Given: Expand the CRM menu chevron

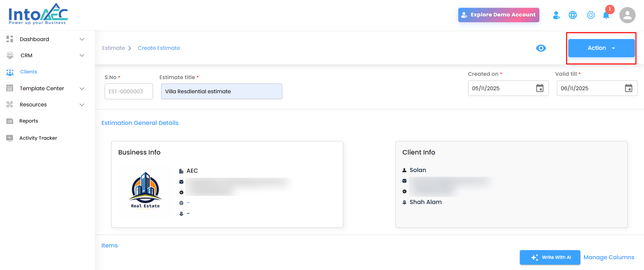Looking at the screenshot, I should [x=82, y=56].
